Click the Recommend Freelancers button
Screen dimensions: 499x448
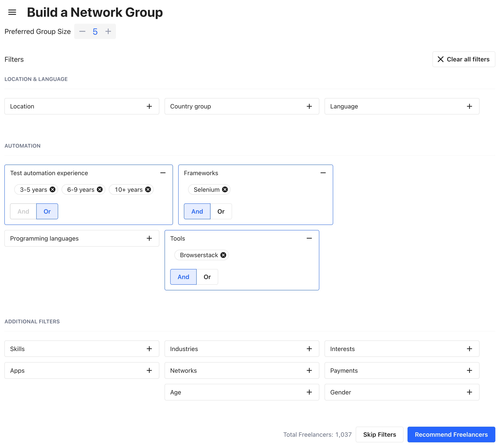tap(451, 435)
